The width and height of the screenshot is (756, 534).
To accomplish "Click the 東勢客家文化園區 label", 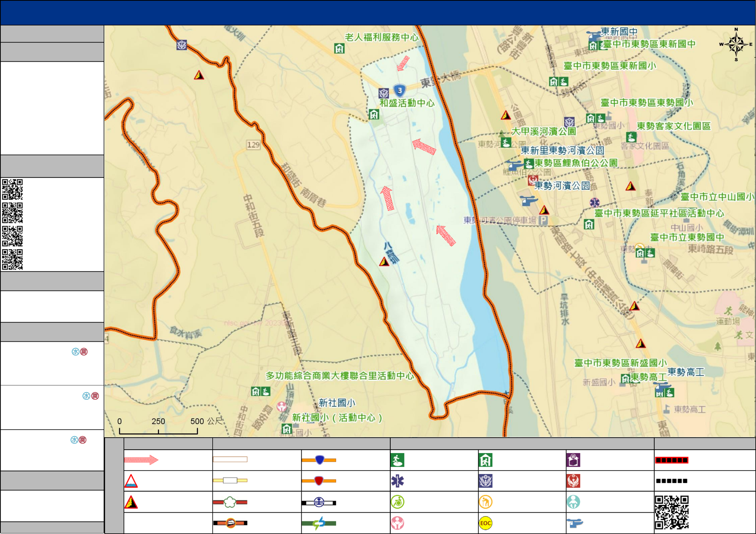I will [x=674, y=126].
